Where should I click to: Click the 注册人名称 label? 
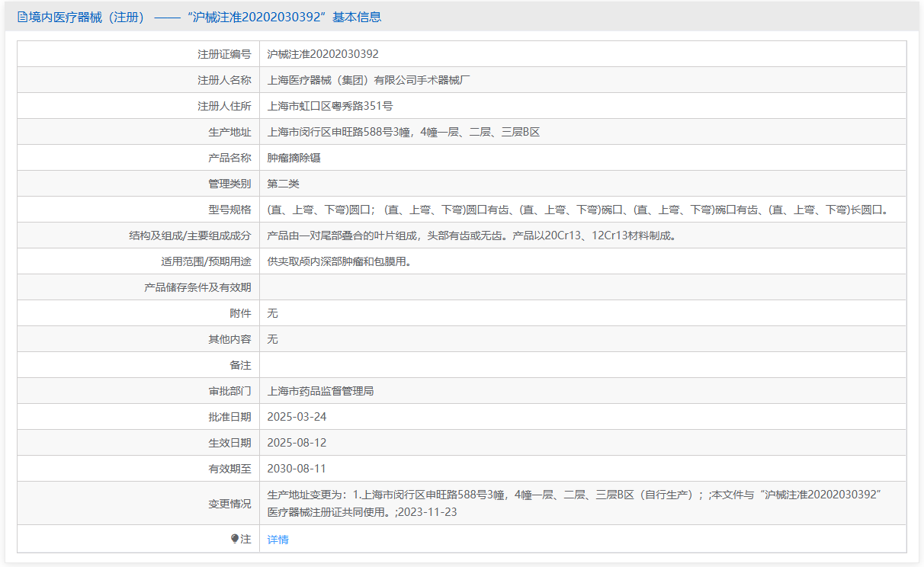tap(224, 80)
